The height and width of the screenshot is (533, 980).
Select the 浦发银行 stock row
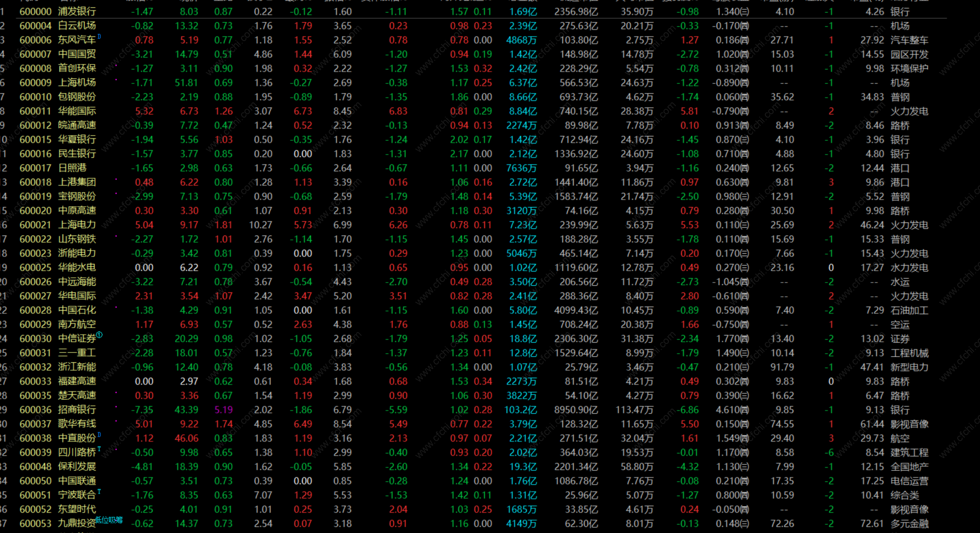[77, 12]
